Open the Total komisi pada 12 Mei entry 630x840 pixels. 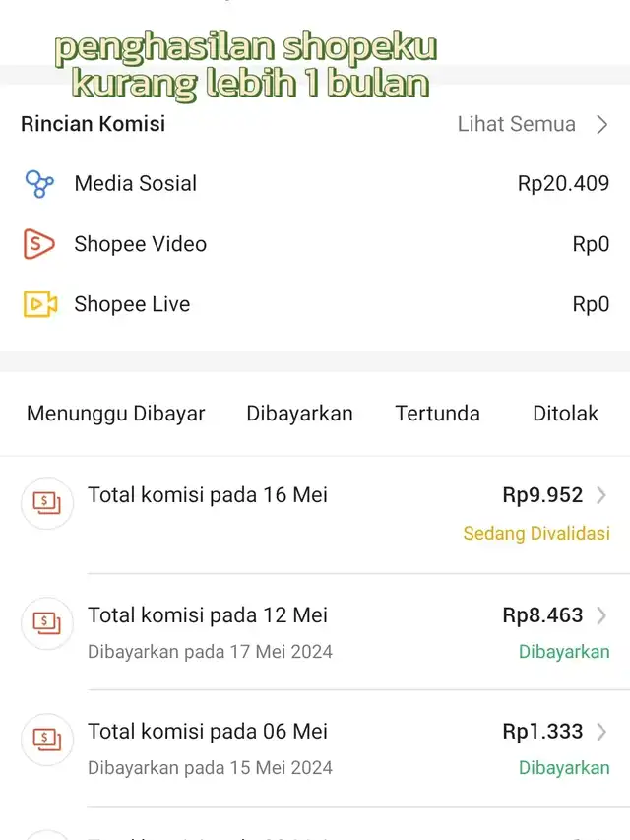tap(315, 632)
